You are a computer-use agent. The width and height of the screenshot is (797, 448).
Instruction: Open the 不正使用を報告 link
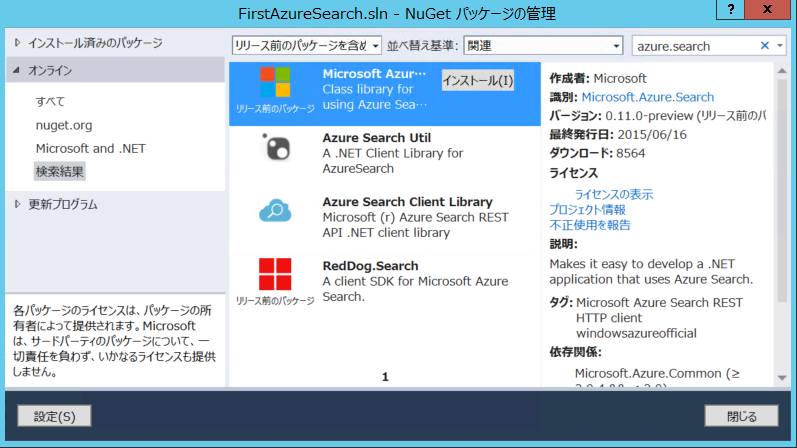point(590,225)
